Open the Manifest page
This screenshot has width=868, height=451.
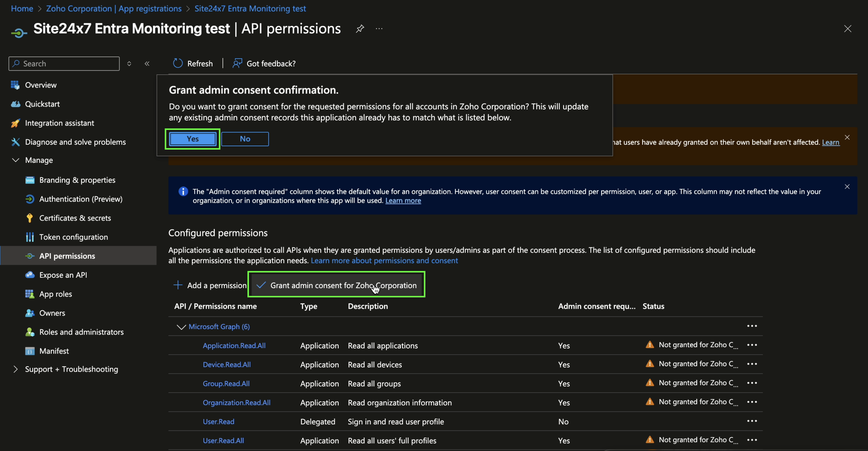pyautogui.click(x=54, y=351)
